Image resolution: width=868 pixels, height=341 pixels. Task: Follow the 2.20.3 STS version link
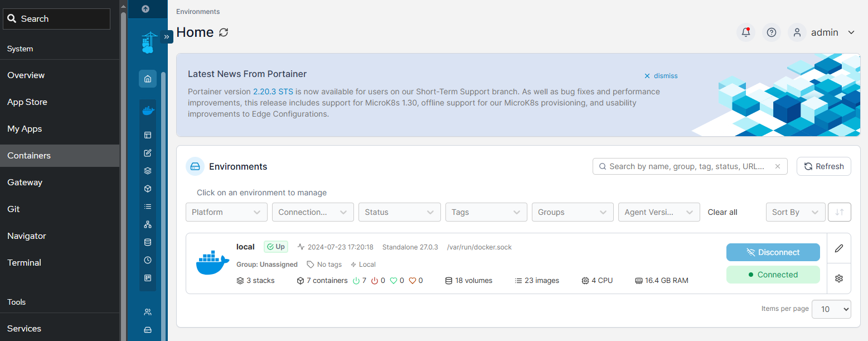273,92
